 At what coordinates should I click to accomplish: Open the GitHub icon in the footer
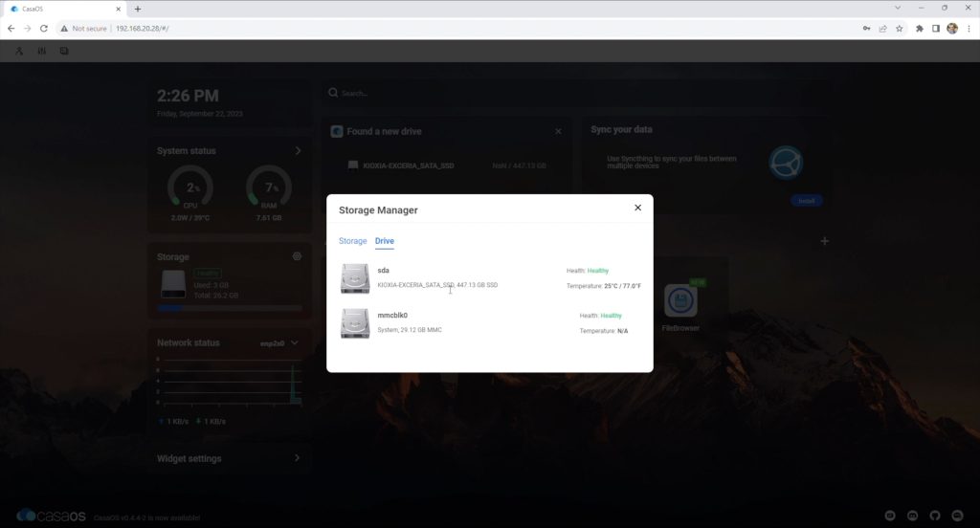(x=934, y=516)
